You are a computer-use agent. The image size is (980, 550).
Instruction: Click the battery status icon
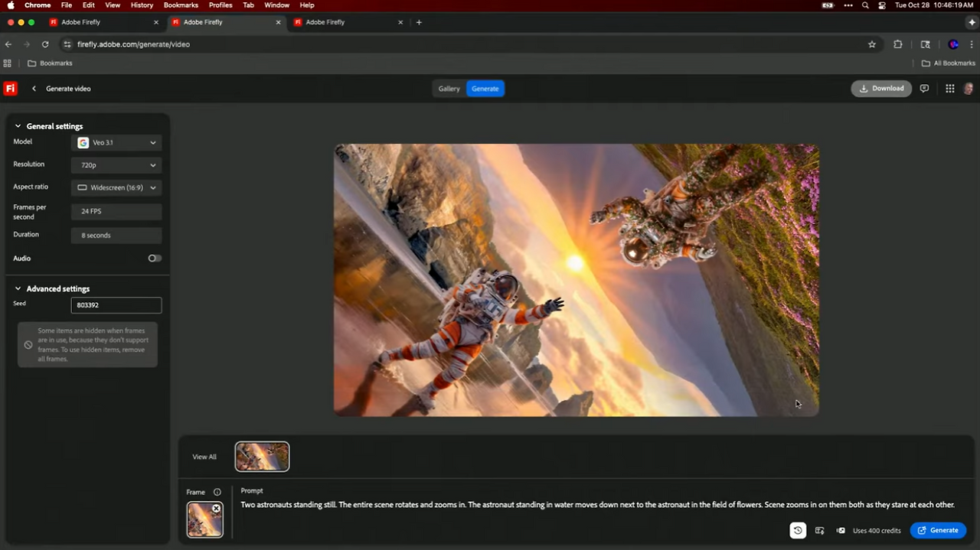[x=828, y=5]
